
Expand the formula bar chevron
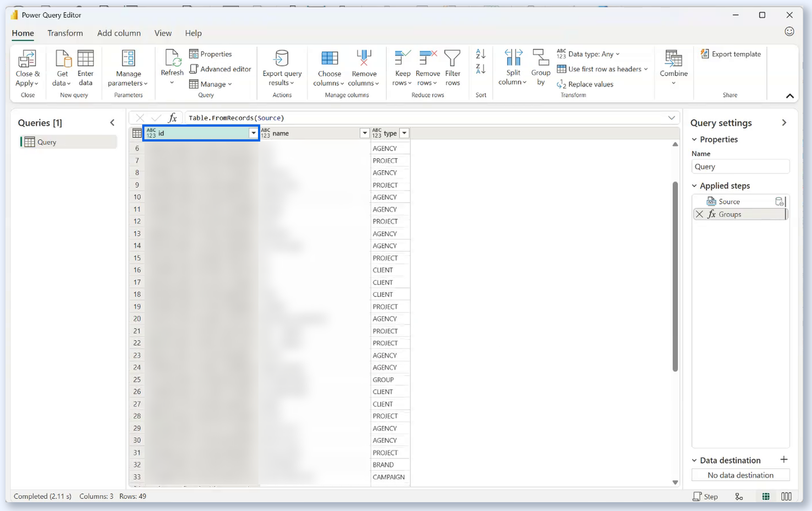[672, 118]
